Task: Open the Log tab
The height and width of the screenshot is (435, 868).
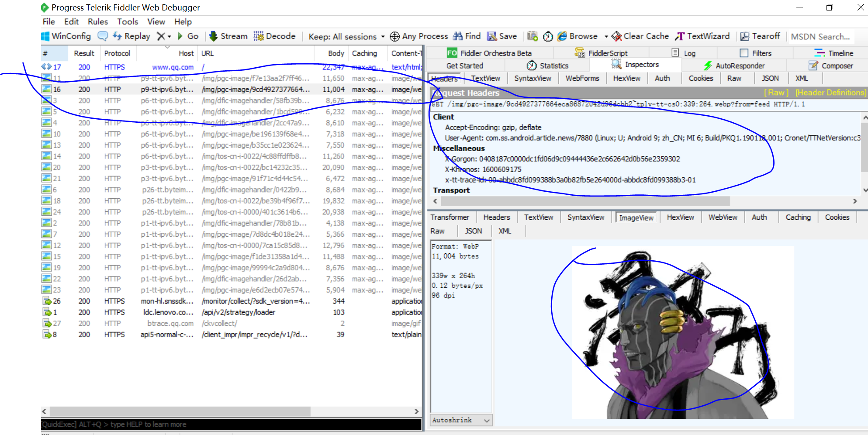Action: click(684, 53)
